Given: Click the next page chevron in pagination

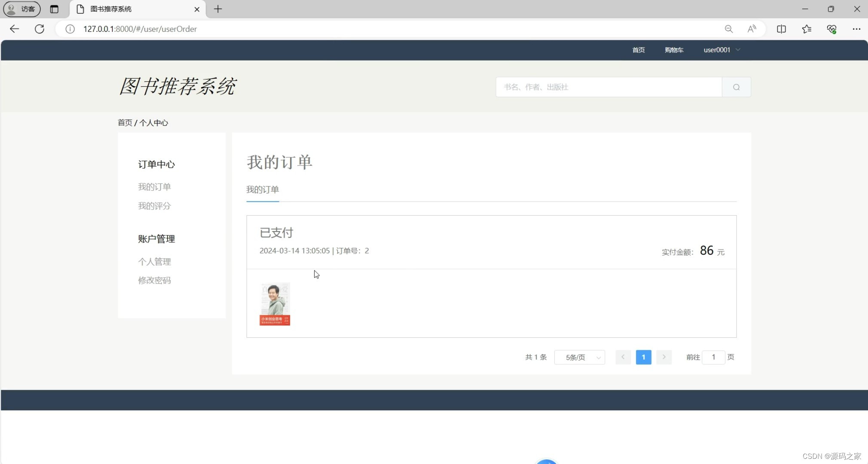Looking at the screenshot, I should click(x=663, y=357).
